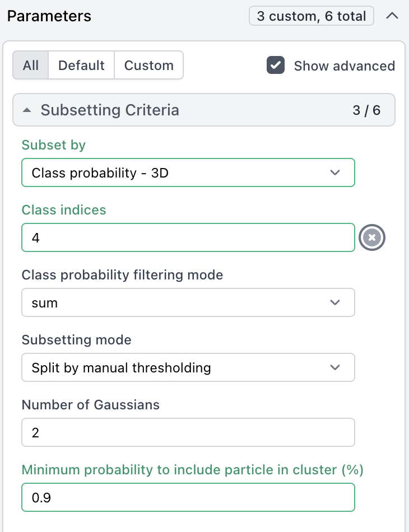The image size is (409, 532).
Task: Click the Minimum probability input field
Action: point(188,497)
